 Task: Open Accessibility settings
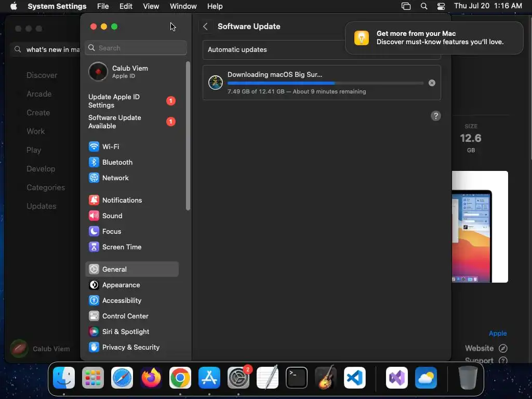point(131,301)
